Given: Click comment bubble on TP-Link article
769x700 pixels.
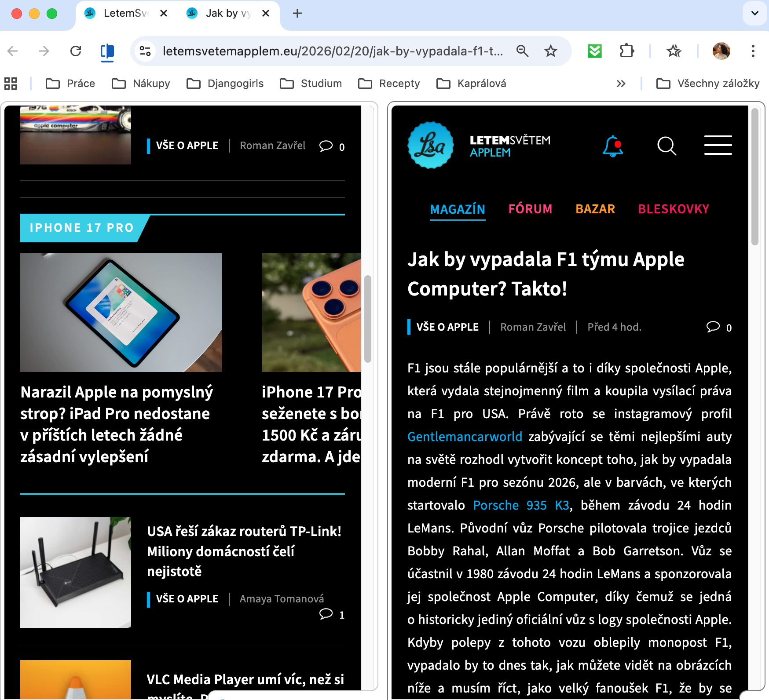Looking at the screenshot, I should tap(326, 614).
